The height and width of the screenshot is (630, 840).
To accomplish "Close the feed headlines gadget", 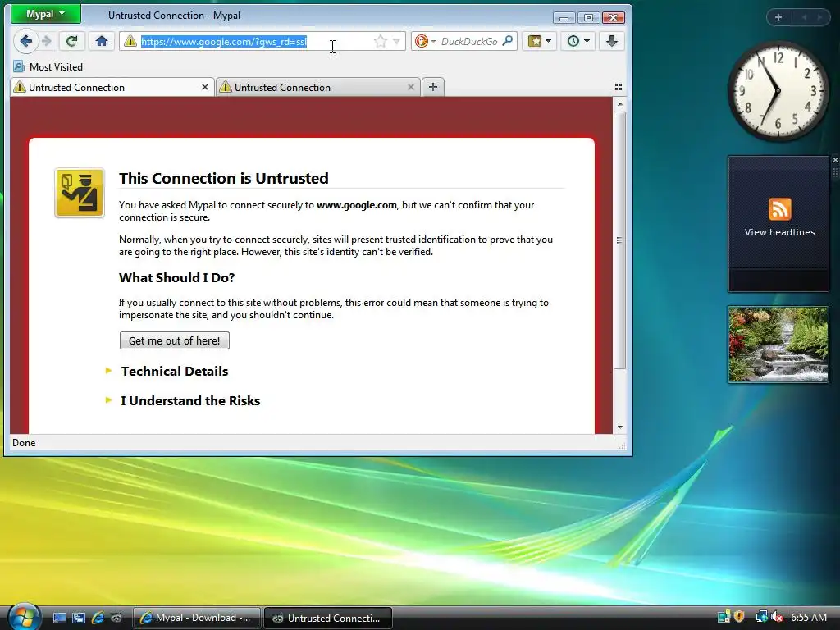I will 834,160.
